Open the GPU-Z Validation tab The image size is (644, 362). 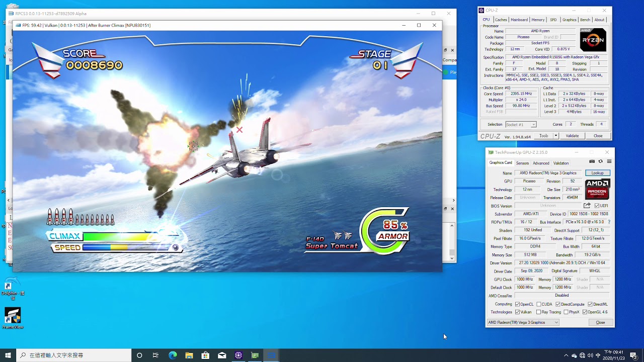(x=561, y=163)
